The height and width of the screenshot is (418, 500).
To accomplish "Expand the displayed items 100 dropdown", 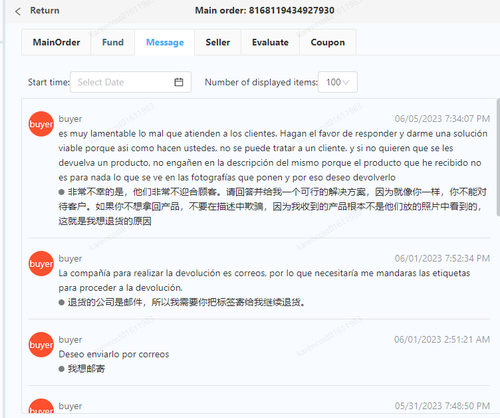I will [338, 82].
